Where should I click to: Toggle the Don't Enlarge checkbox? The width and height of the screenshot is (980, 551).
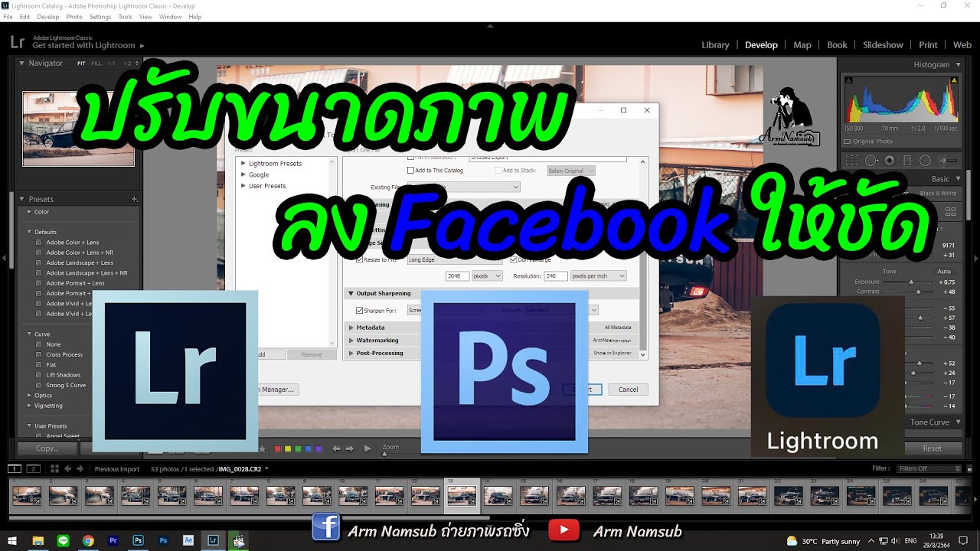click(x=512, y=260)
